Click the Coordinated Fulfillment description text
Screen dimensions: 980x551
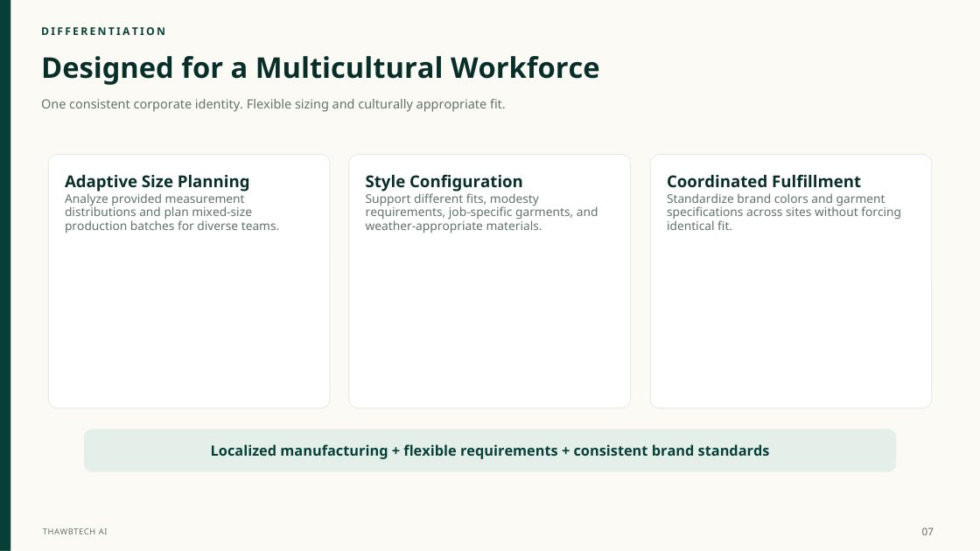(784, 213)
